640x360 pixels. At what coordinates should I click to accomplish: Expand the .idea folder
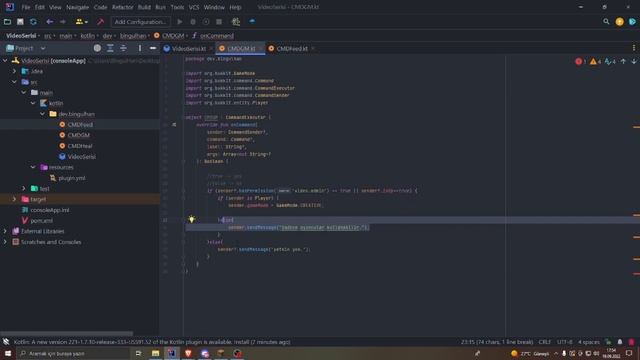(14, 71)
